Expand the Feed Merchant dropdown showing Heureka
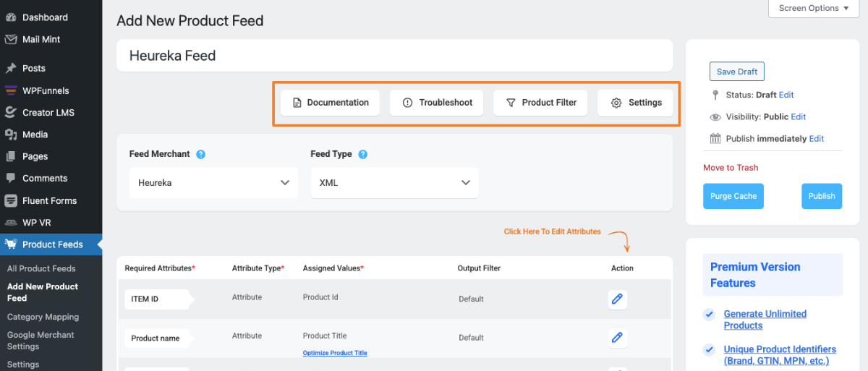The width and height of the screenshot is (868, 371). point(213,183)
